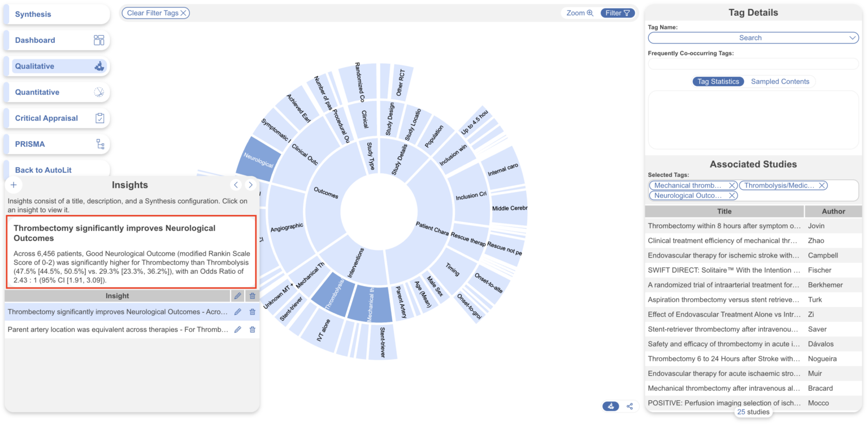
Task: Remove the Mechanical thromb... selected tag
Action: 732,185
